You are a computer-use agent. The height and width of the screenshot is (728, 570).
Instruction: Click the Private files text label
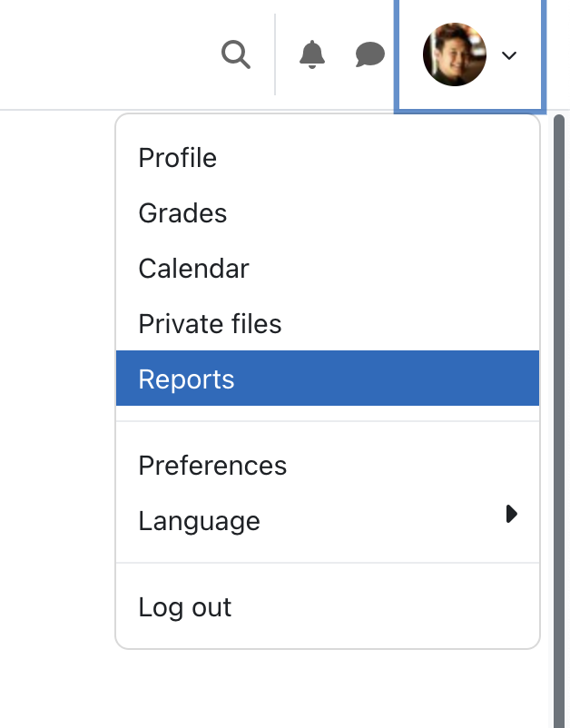click(210, 324)
